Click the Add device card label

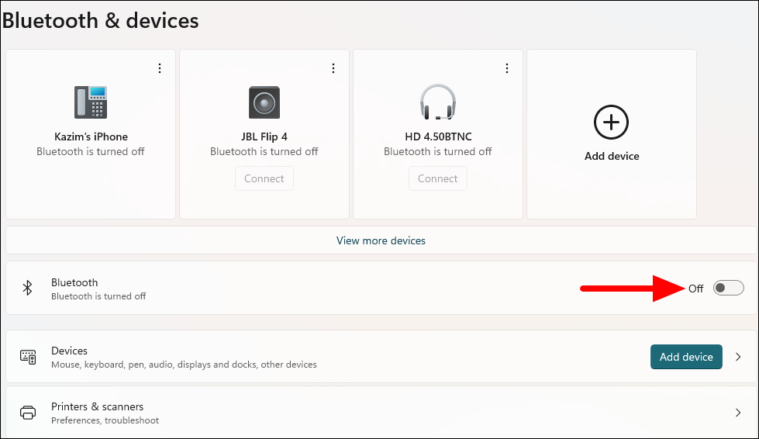pos(611,156)
